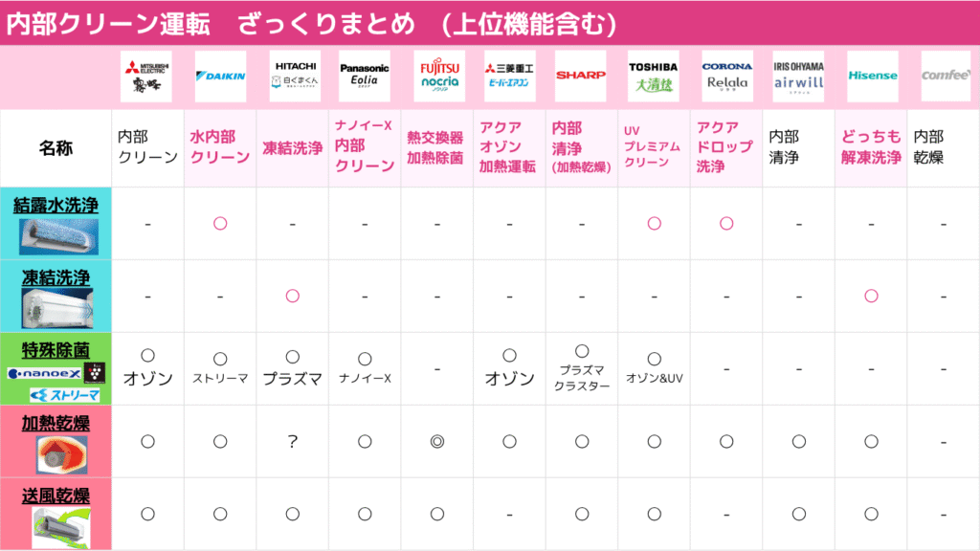Click the Comfee brand logo
Screen dimensions: 980x551
point(946,77)
